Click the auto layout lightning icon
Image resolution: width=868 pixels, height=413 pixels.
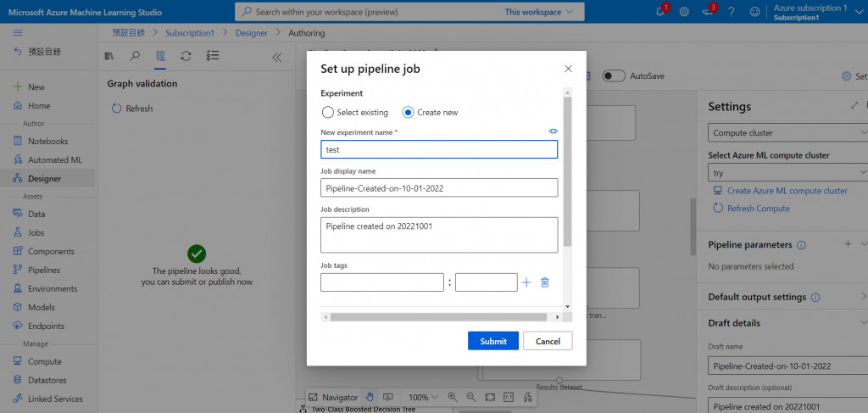[527, 397]
